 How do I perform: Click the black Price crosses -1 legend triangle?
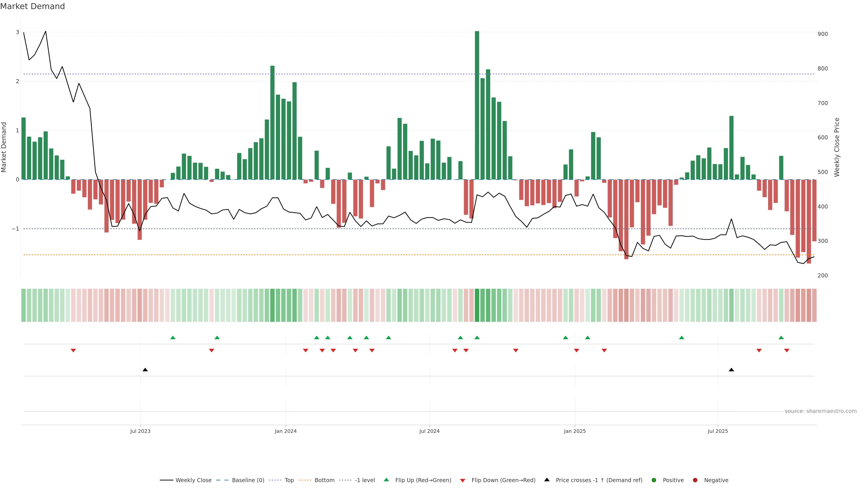(x=547, y=480)
